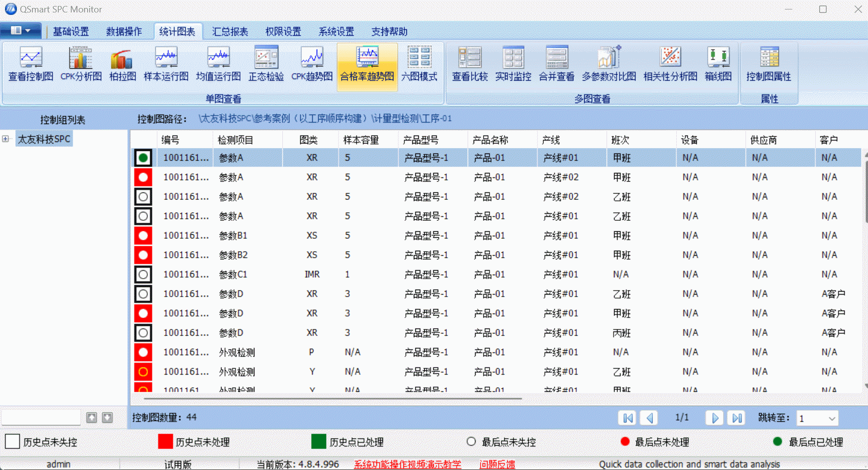Click the red indicator on 参数B1 row
The image size is (868, 470).
143,235
